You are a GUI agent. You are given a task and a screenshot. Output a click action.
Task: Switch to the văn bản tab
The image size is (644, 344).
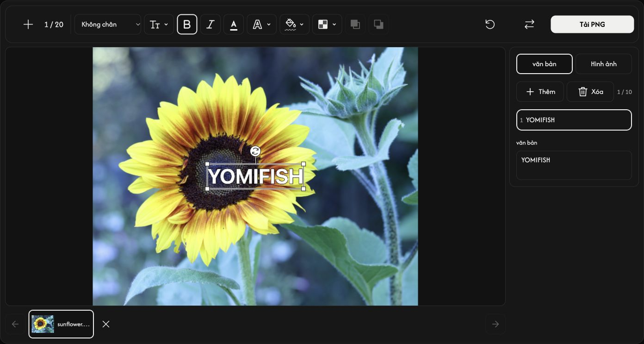[x=545, y=64]
